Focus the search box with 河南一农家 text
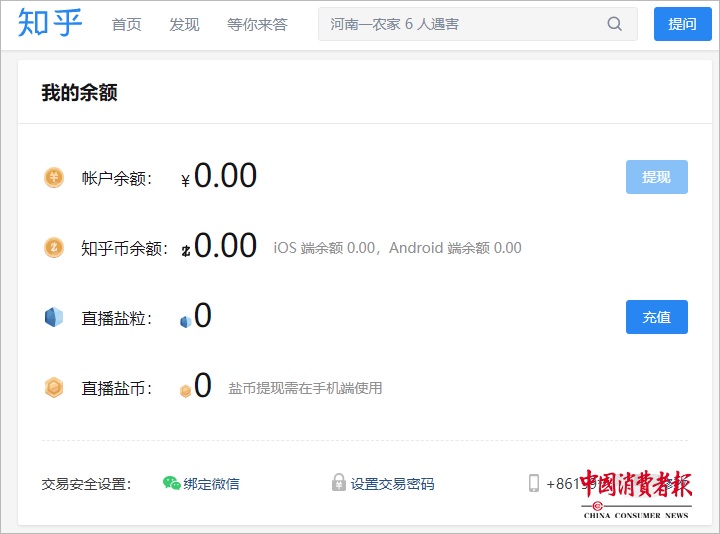Screen dimensions: 720x534 pos(460,24)
